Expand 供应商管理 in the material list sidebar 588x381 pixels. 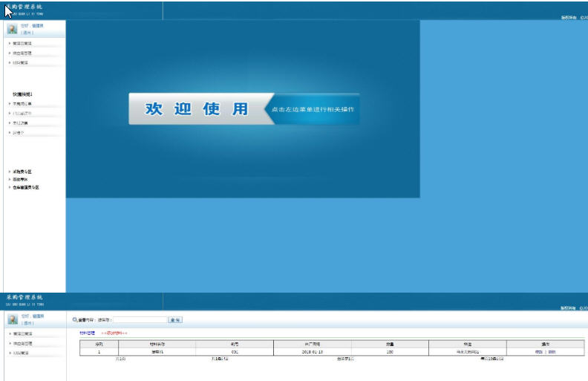[22, 344]
